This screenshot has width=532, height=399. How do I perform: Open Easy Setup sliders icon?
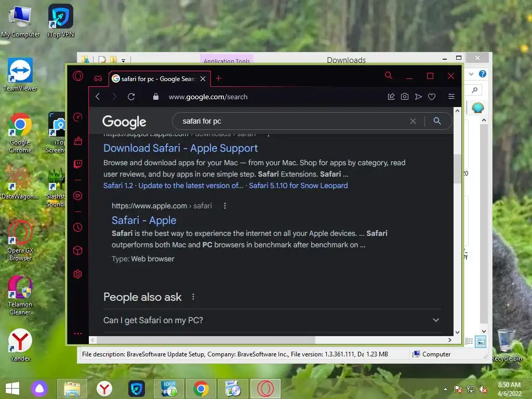pyautogui.click(x=451, y=97)
